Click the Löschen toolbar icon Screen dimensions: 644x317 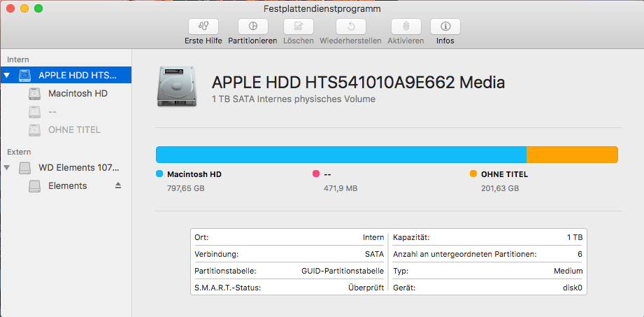click(x=299, y=27)
